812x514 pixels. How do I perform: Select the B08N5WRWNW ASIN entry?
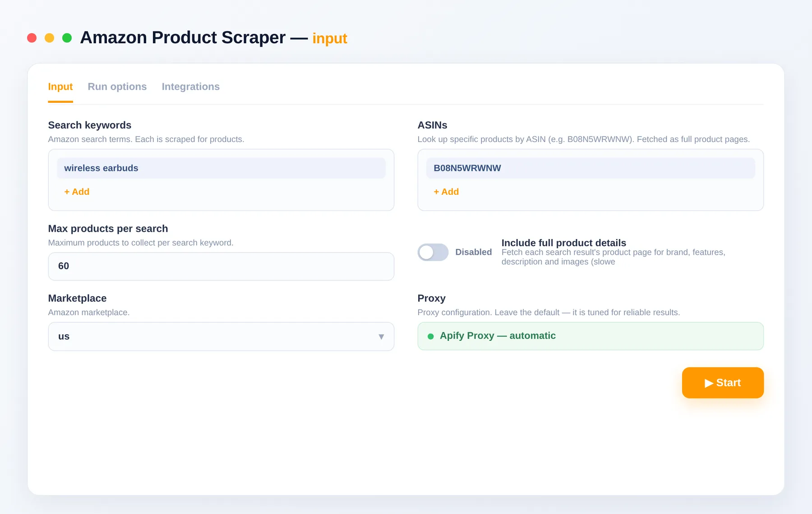[591, 168]
